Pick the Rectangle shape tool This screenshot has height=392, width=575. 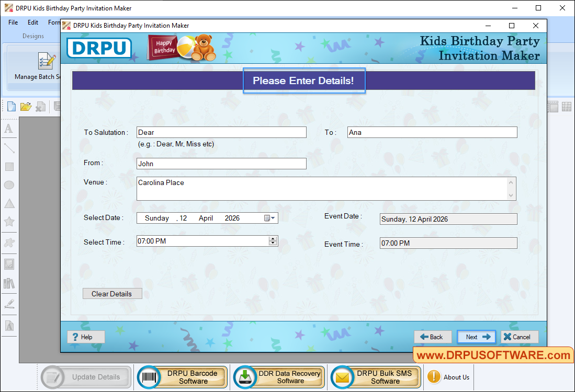coord(8,166)
